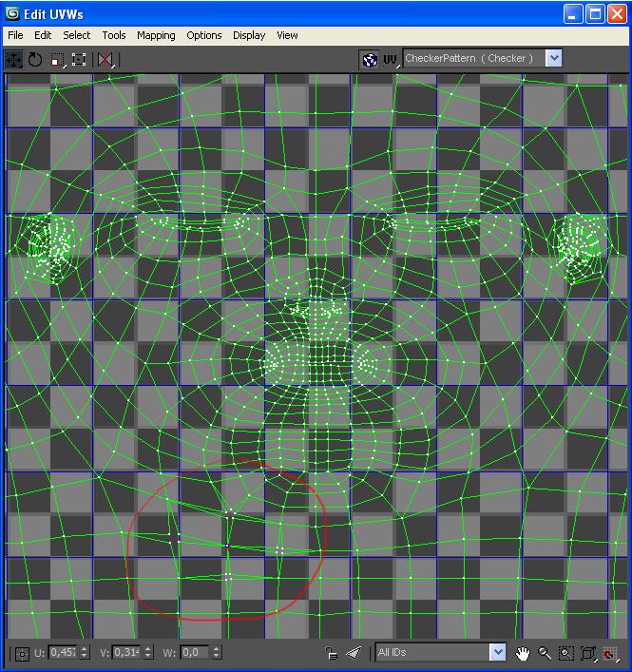Screen dimensions: 632x672
Task: Click the W coordinate input field
Action: tap(195, 652)
